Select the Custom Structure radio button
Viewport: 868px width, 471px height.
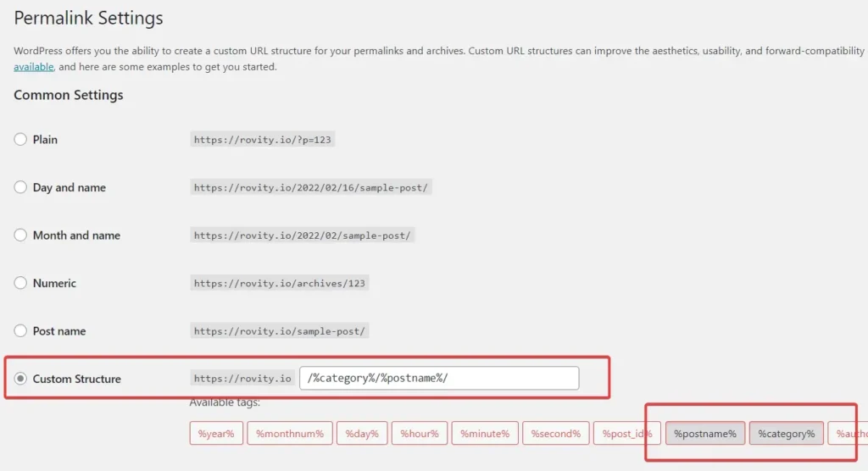tap(20, 379)
